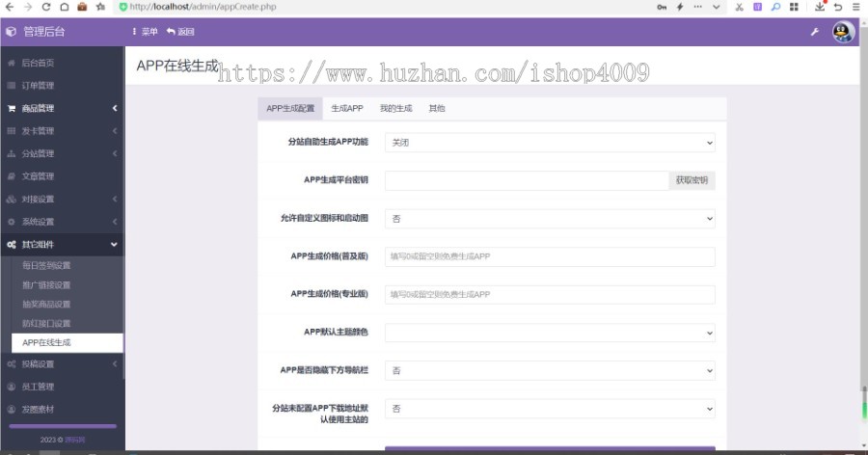Image resolution: width=868 pixels, height=455 pixels.
Task: Select the APP在线生成 submenu item
Action: (67, 342)
